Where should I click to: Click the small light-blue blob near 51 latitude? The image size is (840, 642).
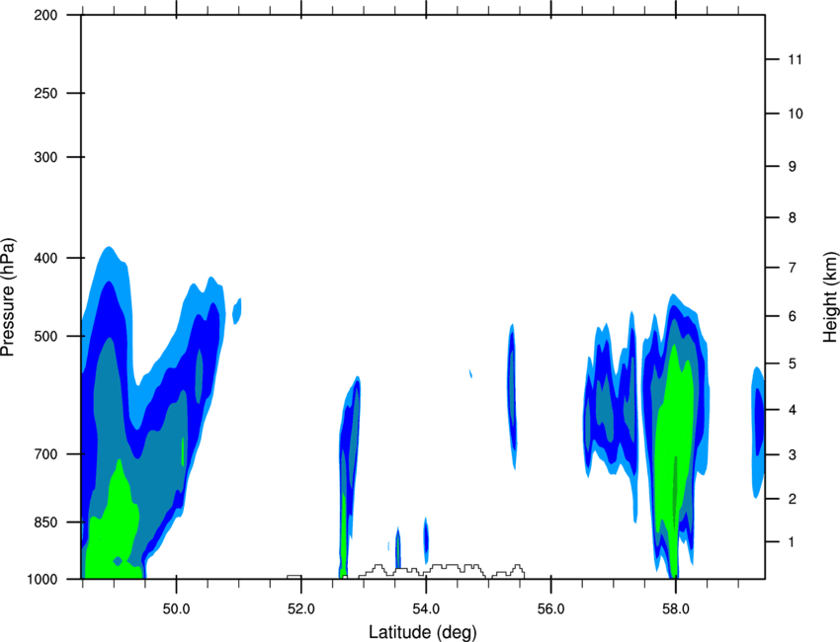(x=237, y=311)
